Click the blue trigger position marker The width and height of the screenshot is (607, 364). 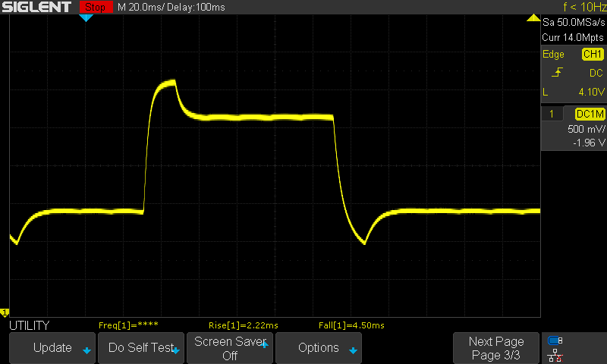click(86, 17)
